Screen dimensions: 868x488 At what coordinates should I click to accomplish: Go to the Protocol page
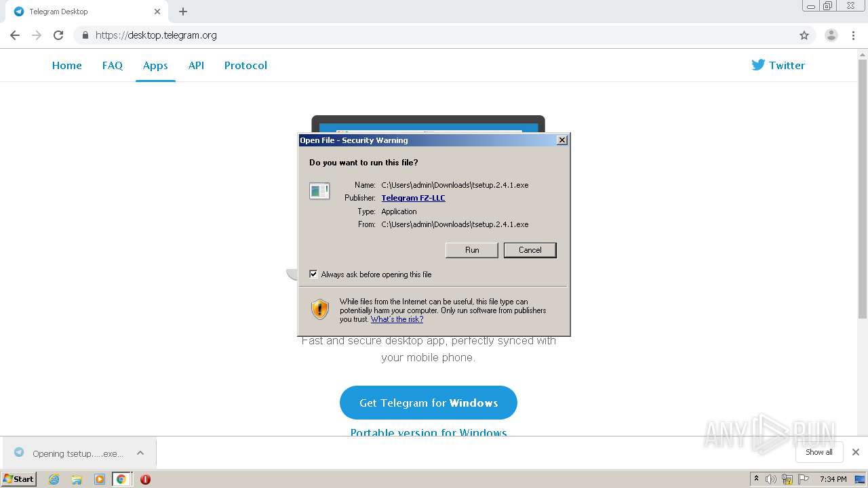[x=245, y=65]
